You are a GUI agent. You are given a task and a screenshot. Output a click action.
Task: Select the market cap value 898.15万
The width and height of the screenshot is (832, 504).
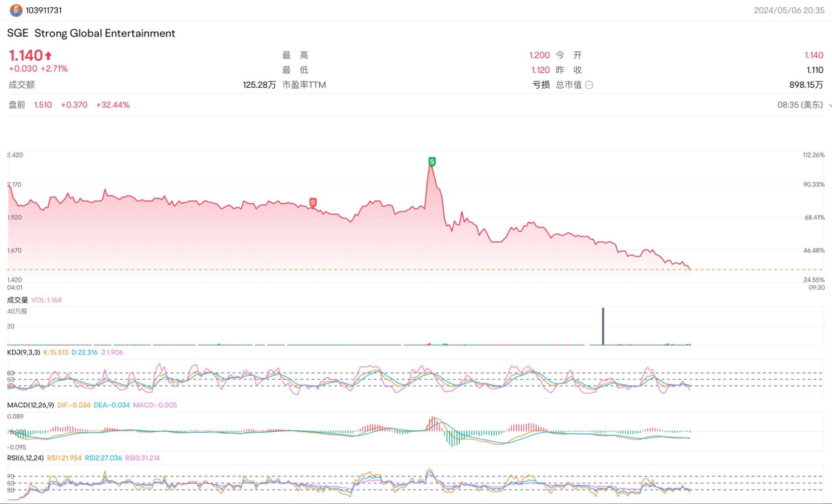pyautogui.click(x=807, y=85)
